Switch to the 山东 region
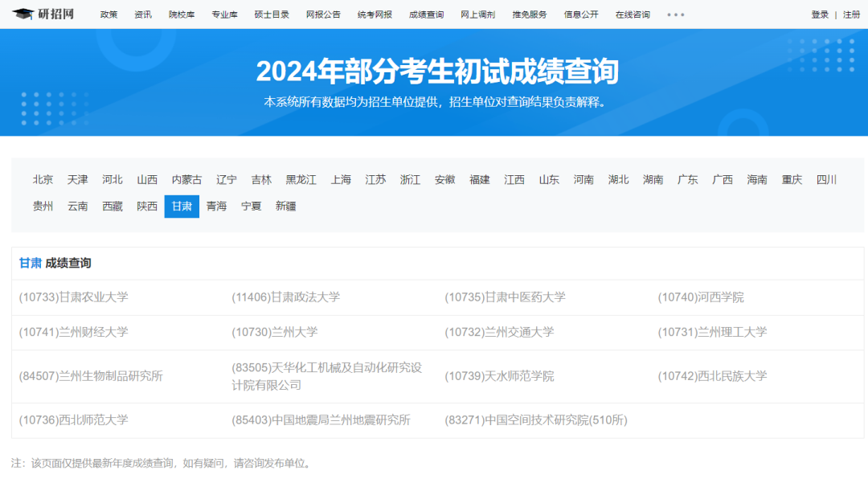Screen dimensions: 868x483 [x=549, y=179]
